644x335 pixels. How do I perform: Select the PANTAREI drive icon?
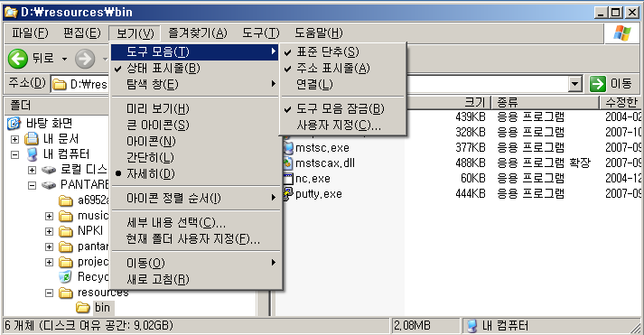[x=49, y=185]
